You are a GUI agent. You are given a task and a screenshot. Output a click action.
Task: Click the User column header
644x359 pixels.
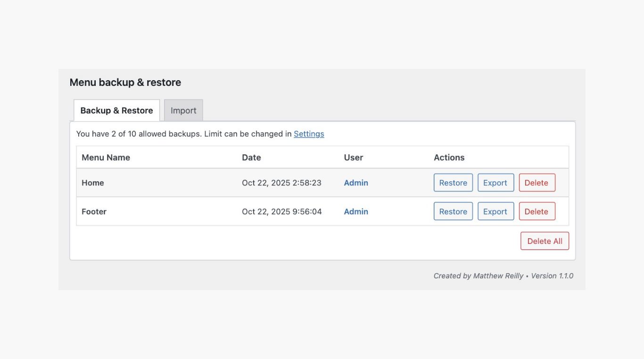pyautogui.click(x=354, y=158)
